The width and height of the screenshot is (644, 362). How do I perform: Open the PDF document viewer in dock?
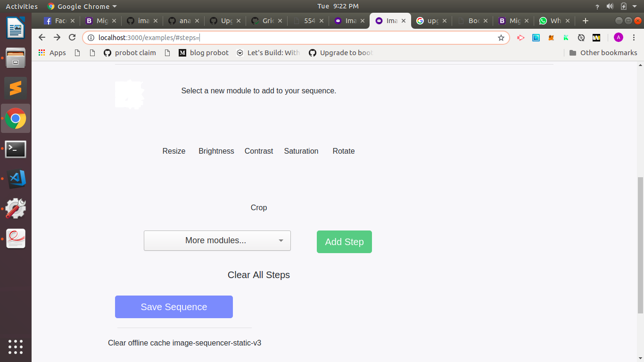(x=16, y=239)
